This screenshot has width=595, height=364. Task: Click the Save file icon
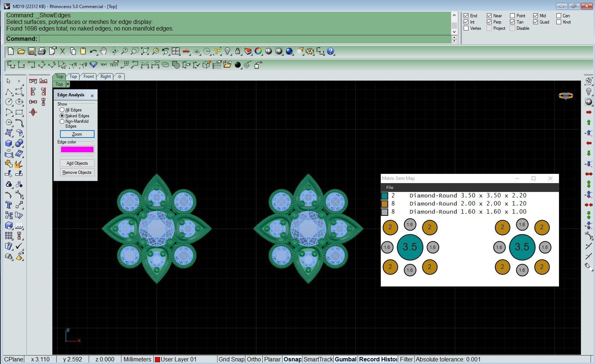pyautogui.click(x=31, y=51)
